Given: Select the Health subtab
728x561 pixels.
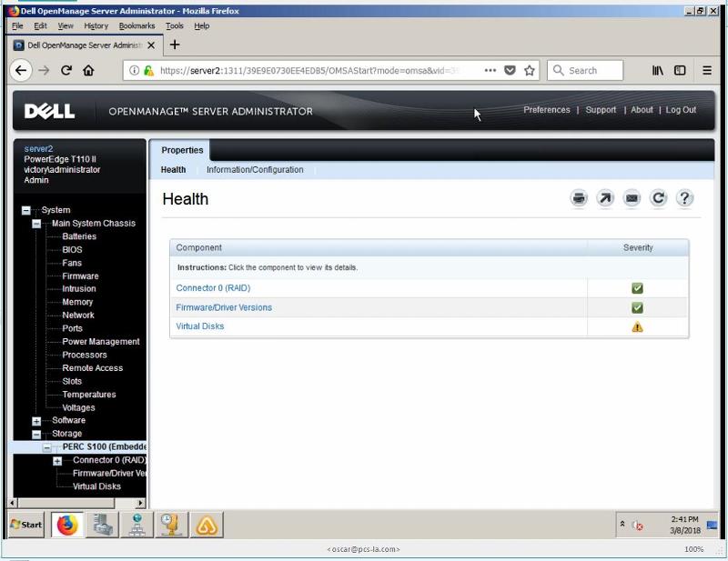Looking at the screenshot, I should coord(173,170).
